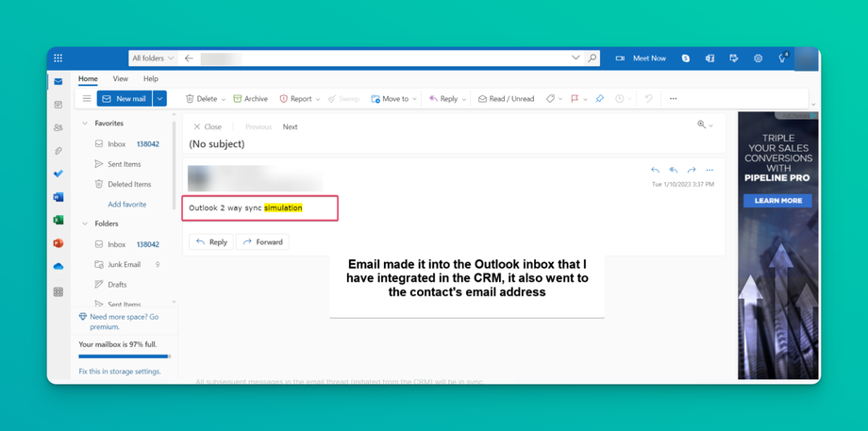868x431 pixels.
Task: Click Reply in the top toolbar
Action: point(443,99)
